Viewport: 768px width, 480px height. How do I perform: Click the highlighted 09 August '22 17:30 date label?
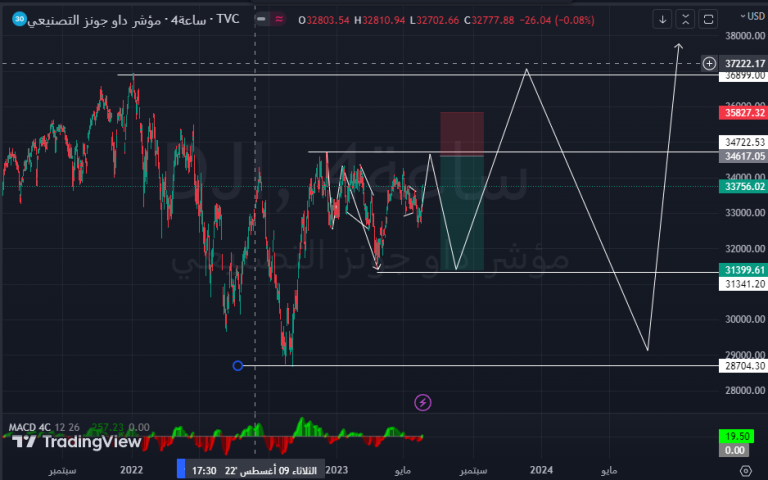tap(254, 471)
